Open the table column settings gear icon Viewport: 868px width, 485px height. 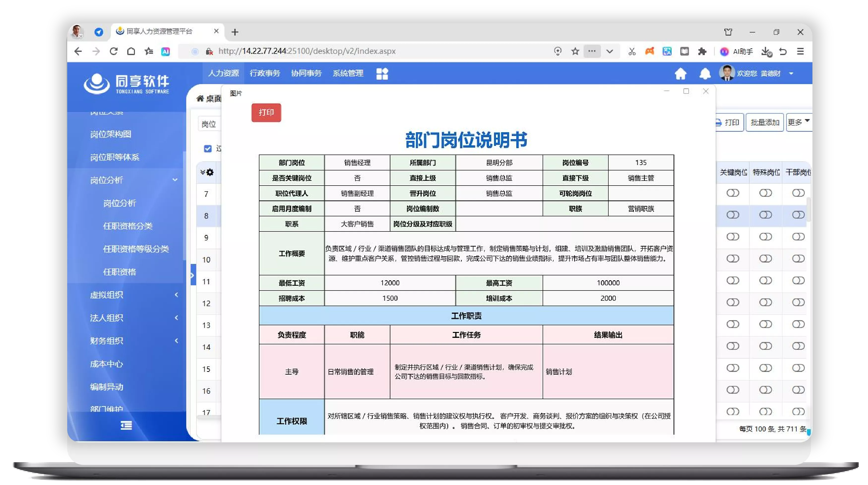click(210, 172)
